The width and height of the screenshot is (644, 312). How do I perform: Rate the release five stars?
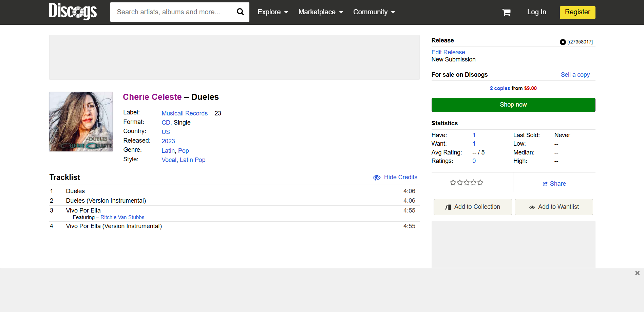pos(480,183)
